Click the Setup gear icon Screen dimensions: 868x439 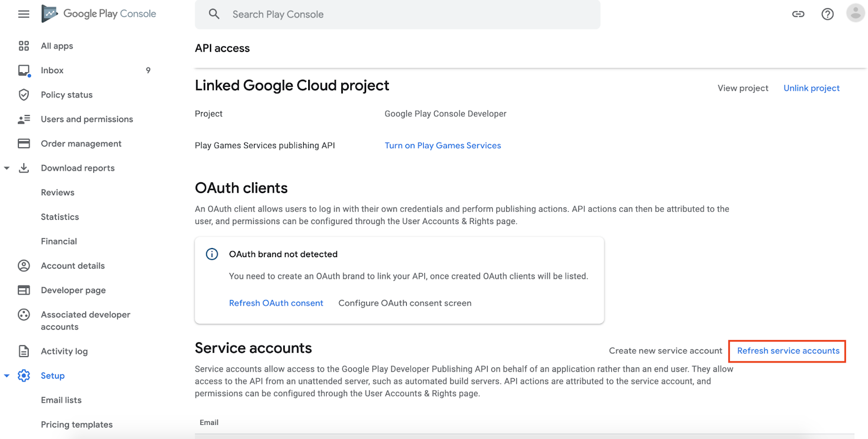24,376
